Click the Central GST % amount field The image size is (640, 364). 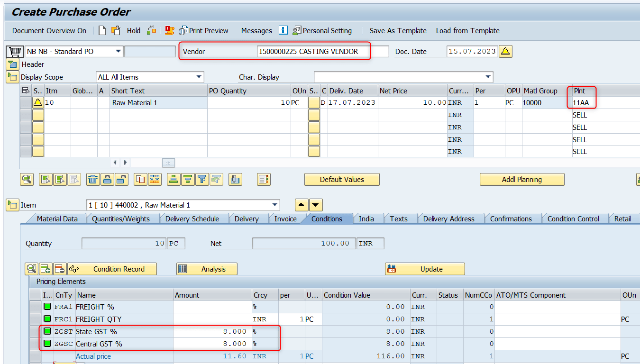(x=213, y=344)
